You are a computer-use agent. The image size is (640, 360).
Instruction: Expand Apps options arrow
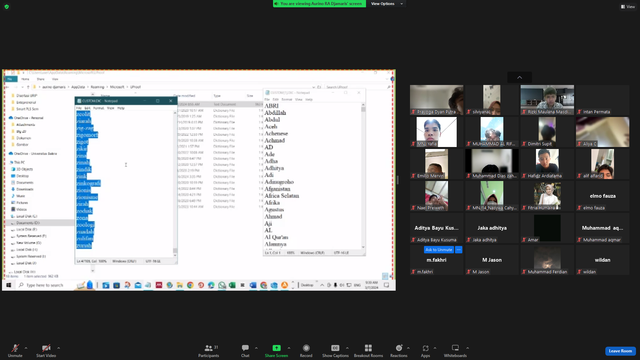click(x=435, y=348)
